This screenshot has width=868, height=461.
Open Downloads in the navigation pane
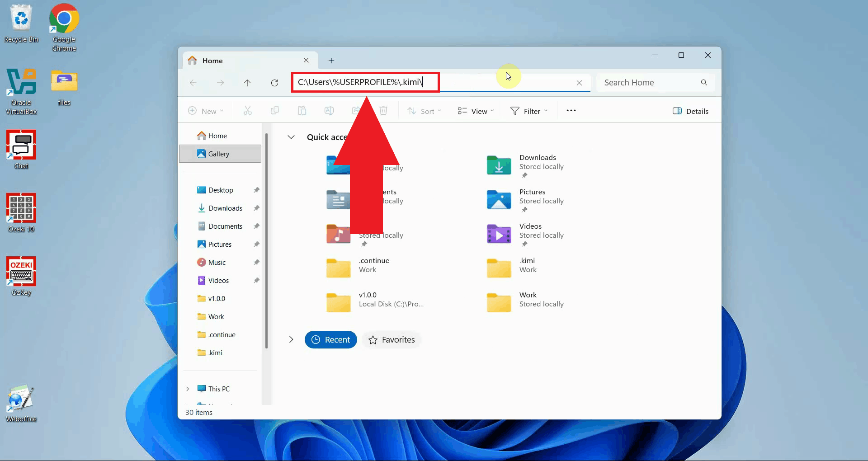[x=220, y=208]
